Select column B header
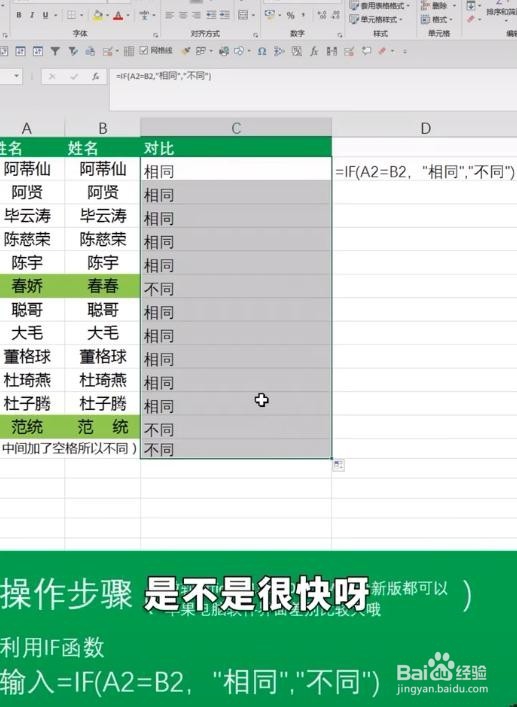Viewport: 517px width, 707px height. tap(103, 129)
